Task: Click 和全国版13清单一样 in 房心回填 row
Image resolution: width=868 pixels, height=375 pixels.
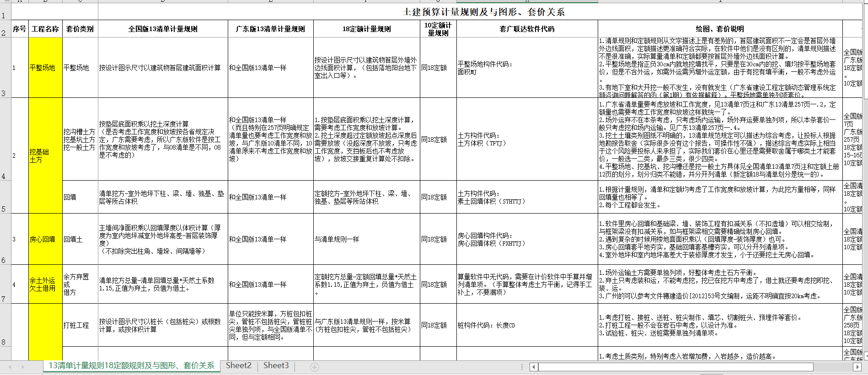Action: coord(270,239)
